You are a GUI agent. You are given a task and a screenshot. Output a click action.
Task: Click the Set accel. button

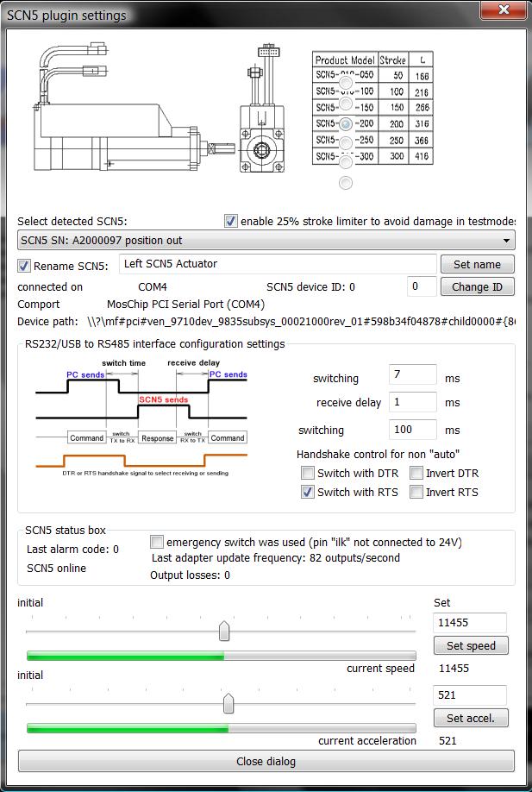coord(471,718)
